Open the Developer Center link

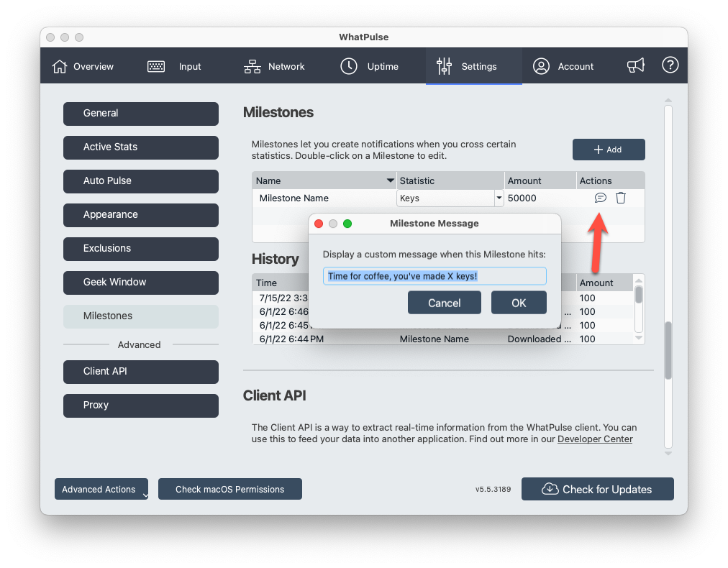pyautogui.click(x=595, y=439)
